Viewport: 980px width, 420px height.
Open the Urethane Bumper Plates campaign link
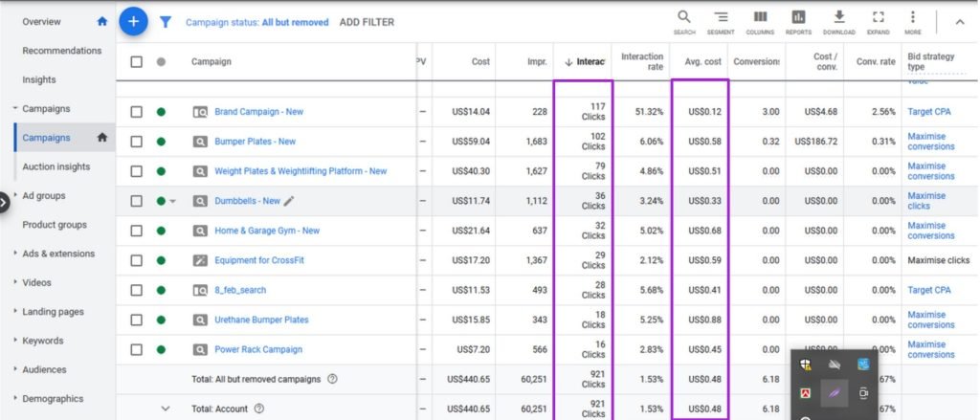(x=261, y=320)
